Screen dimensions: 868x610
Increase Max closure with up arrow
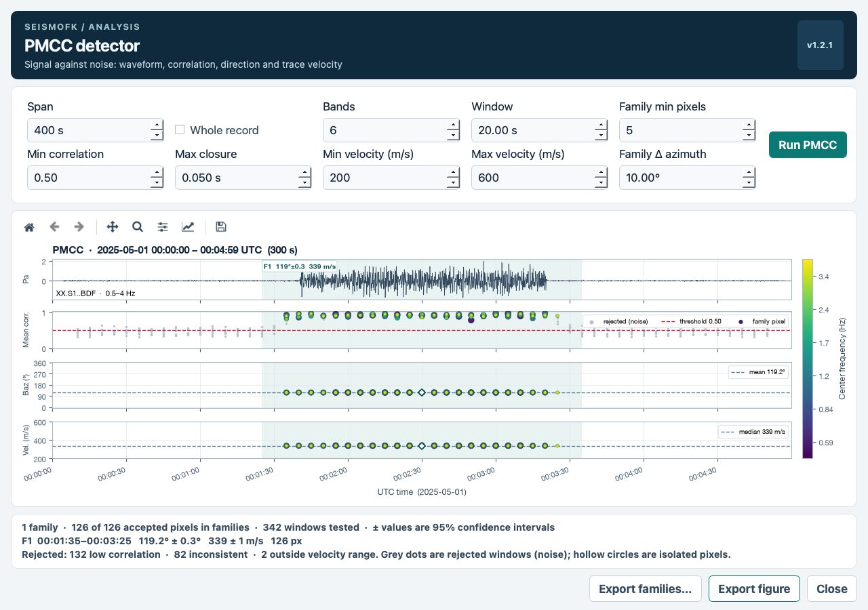304,172
